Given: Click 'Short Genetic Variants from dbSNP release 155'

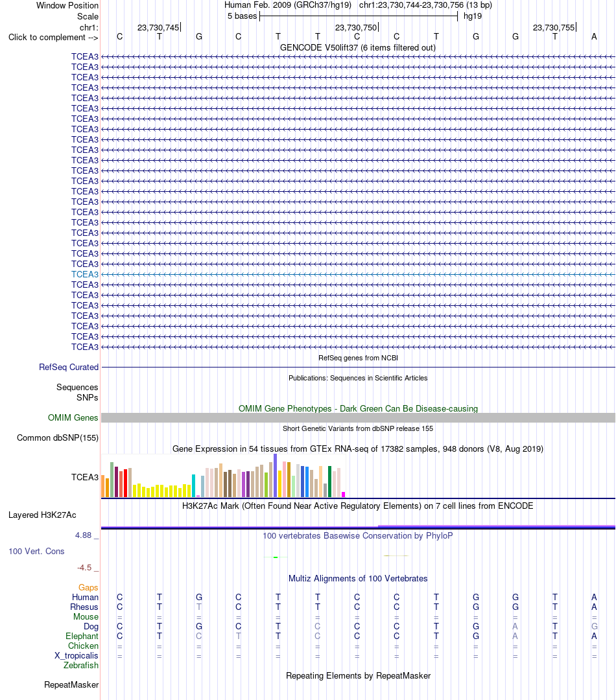Looking at the screenshot, I should coord(358,428).
